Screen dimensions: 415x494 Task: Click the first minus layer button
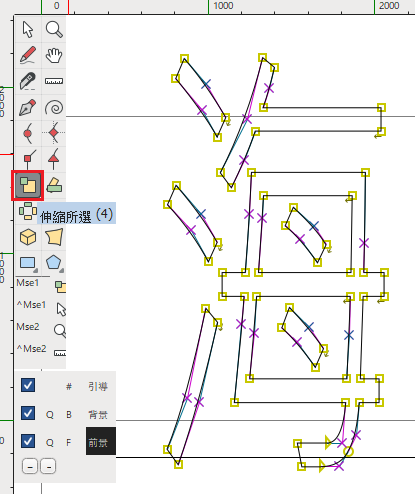(x=30, y=466)
